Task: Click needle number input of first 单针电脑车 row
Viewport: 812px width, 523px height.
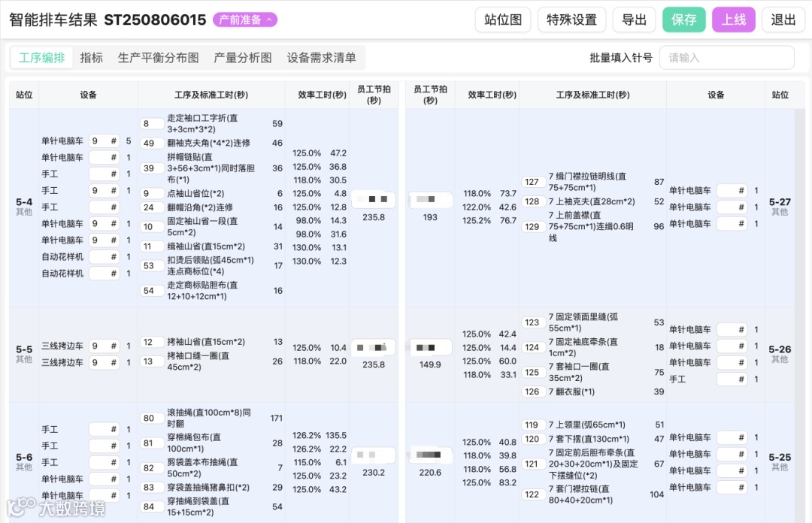Action: pyautogui.click(x=105, y=141)
